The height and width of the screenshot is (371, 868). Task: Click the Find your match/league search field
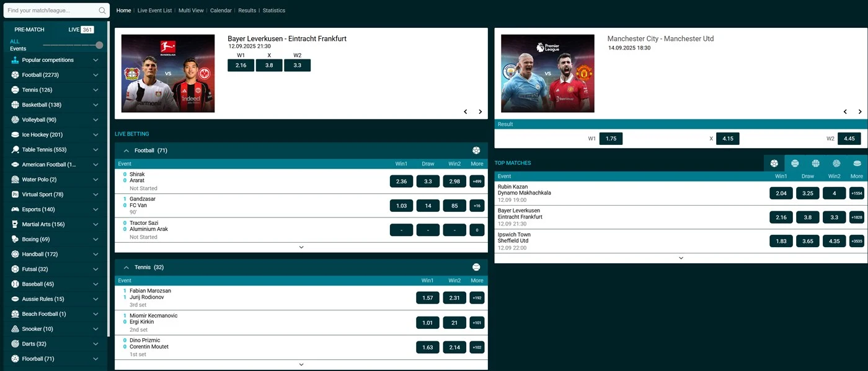[51, 11]
